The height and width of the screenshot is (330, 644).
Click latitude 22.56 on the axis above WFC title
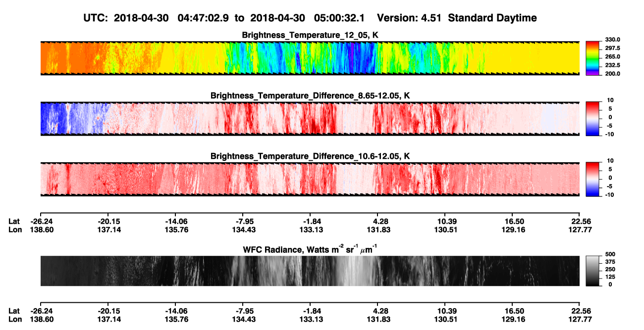click(x=580, y=221)
